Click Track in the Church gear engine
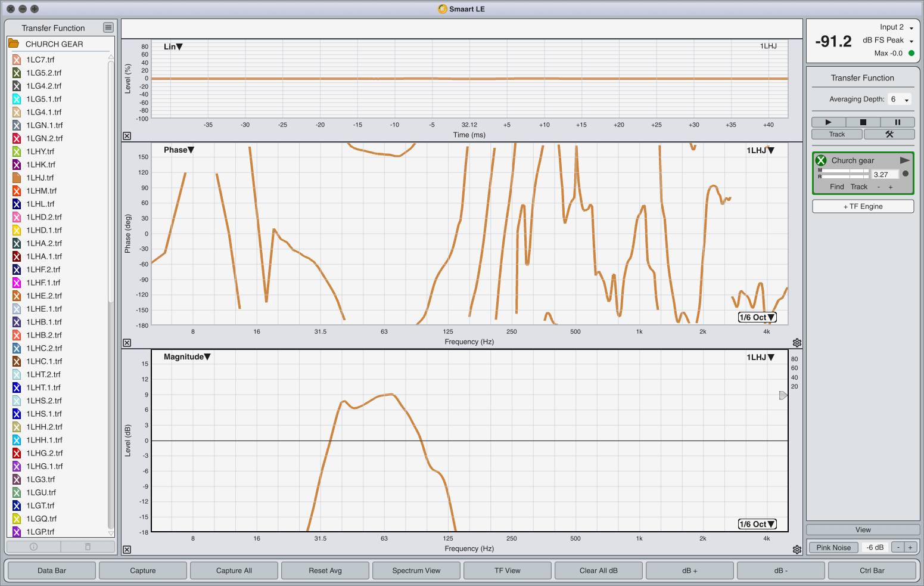The image size is (924, 586). click(x=859, y=187)
